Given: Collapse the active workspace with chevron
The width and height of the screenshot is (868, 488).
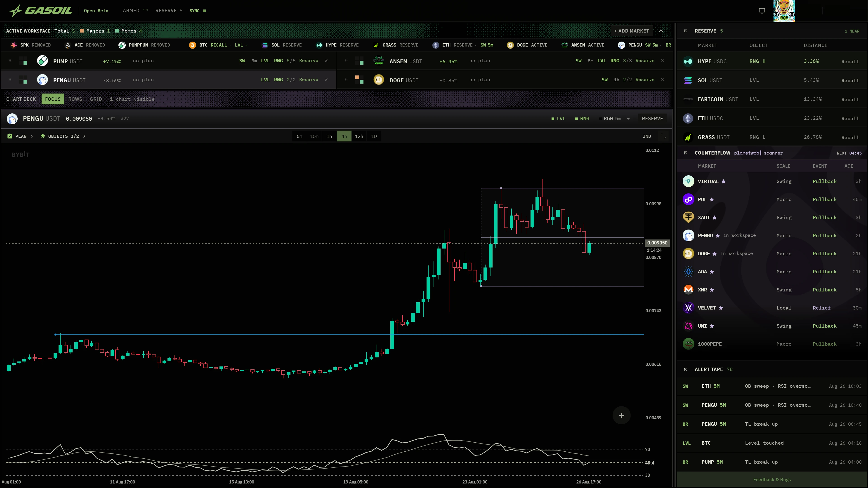Looking at the screenshot, I should (661, 31).
